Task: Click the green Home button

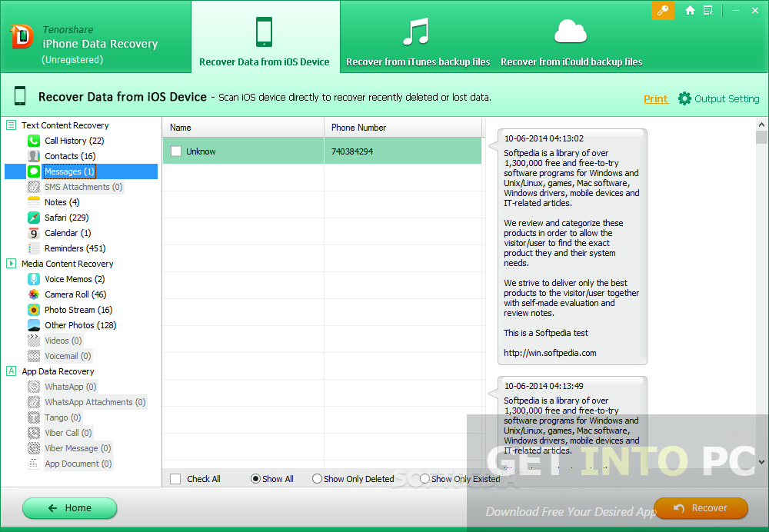Action: [70, 508]
